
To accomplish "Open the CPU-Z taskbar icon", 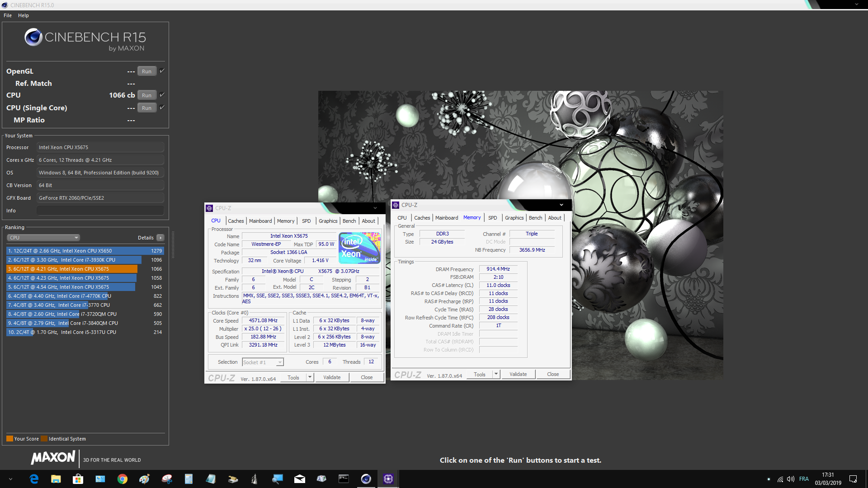I will pyautogui.click(x=388, y=479).
